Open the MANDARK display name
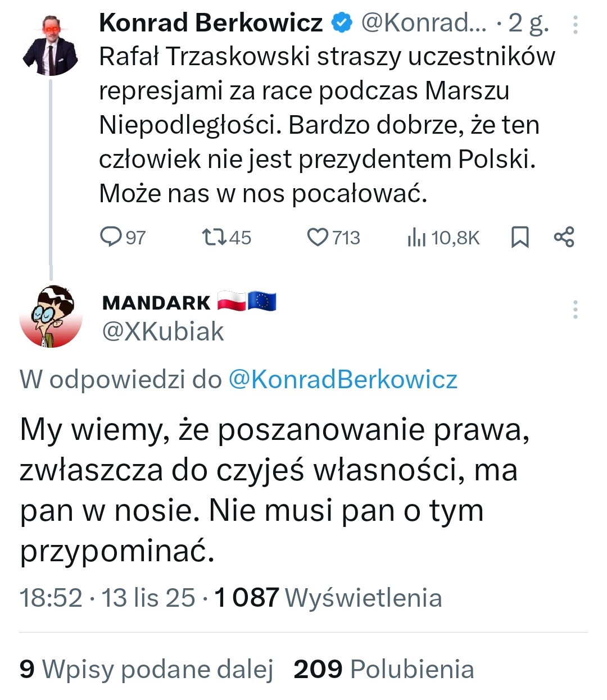 click(156, 303)
